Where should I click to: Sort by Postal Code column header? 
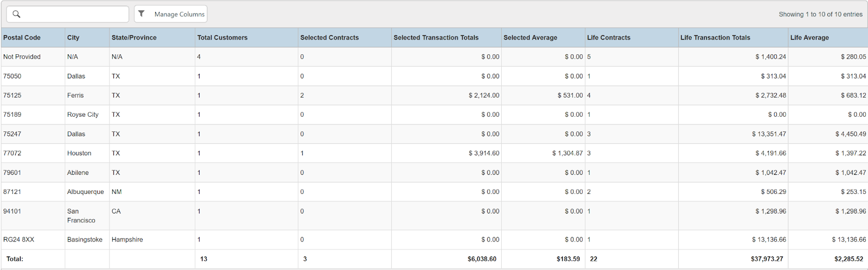tap(22, 37)
